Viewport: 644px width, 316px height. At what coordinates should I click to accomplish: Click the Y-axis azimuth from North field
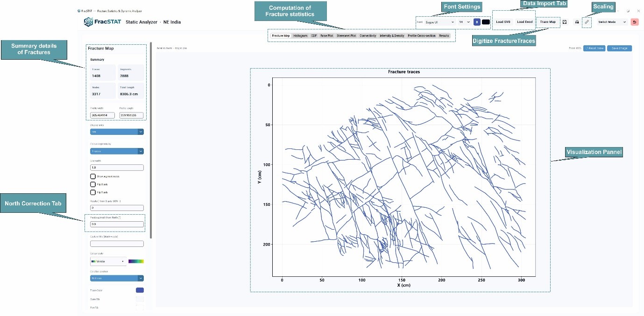tap(117, 224)
